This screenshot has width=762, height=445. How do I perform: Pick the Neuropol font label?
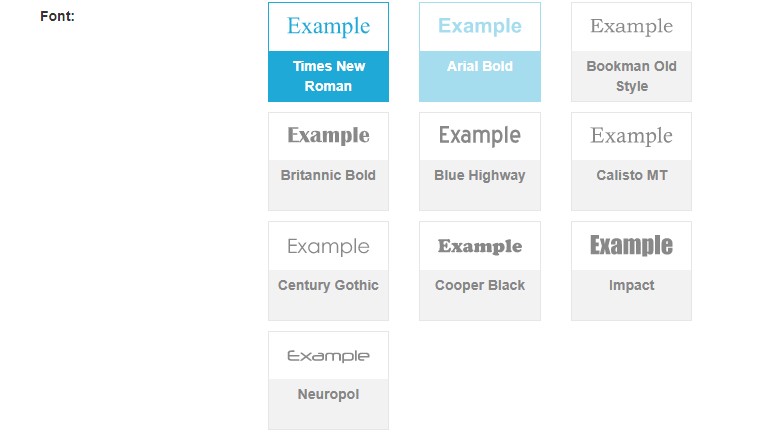tap(328, 394)
